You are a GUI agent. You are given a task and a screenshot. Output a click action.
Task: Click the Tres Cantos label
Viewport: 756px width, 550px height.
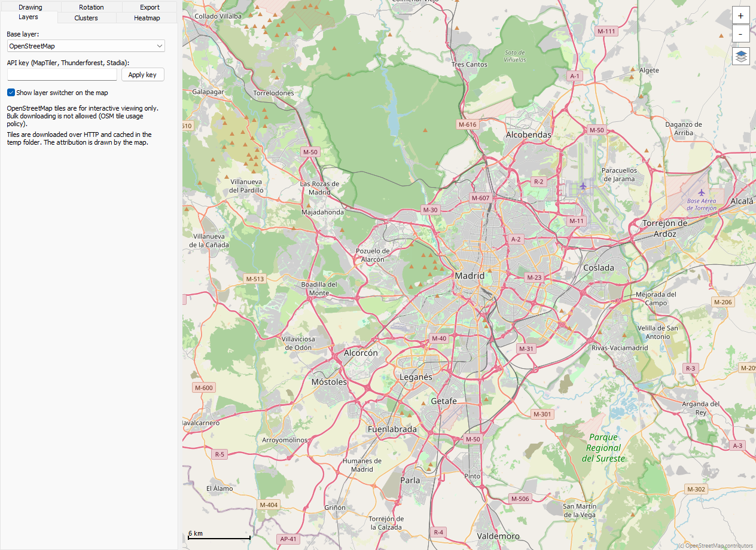pos(470,65)
